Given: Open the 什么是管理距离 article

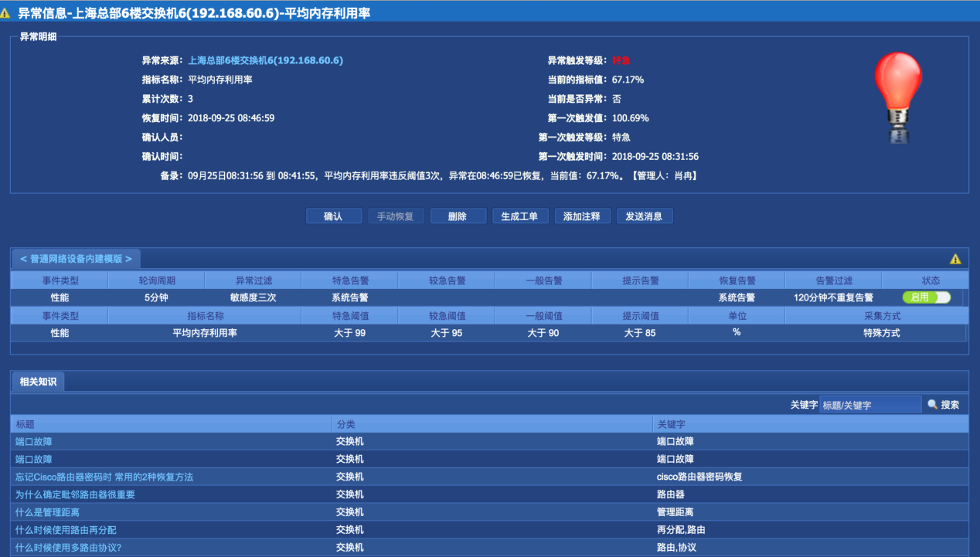Looking at the screenshot, I should point(47,512).
